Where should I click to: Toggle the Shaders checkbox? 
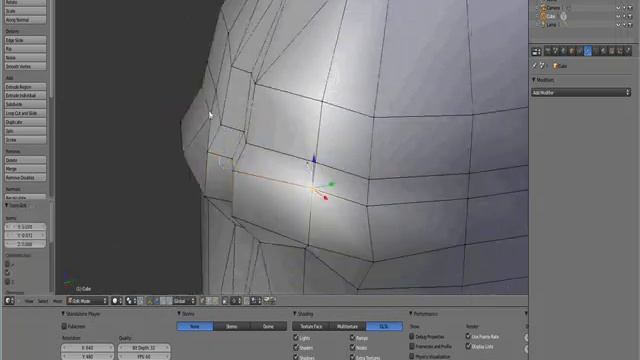(x=296, y=348)
